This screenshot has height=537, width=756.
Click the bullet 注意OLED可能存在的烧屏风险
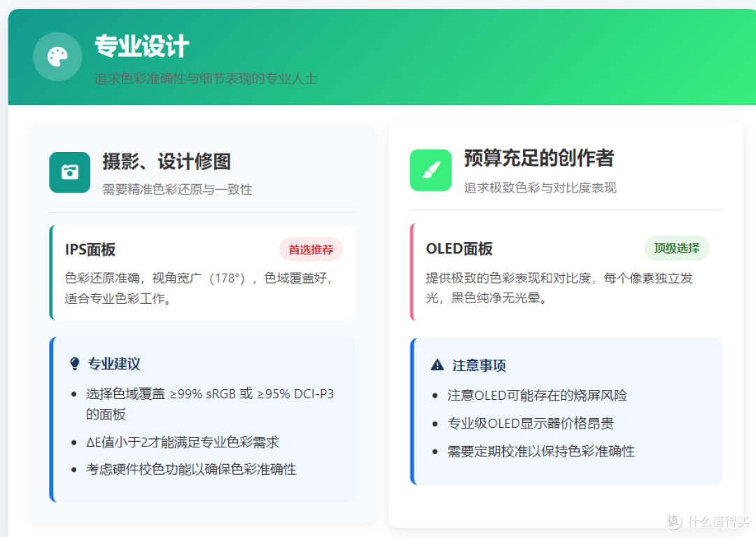click(x=537, y=396)
